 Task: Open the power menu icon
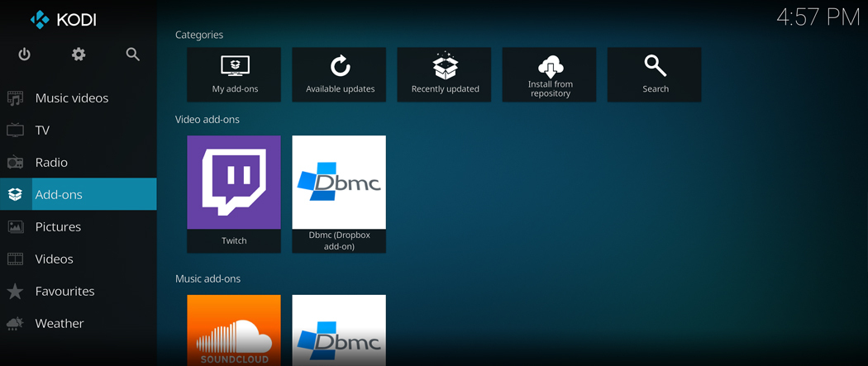pos(24,55)
